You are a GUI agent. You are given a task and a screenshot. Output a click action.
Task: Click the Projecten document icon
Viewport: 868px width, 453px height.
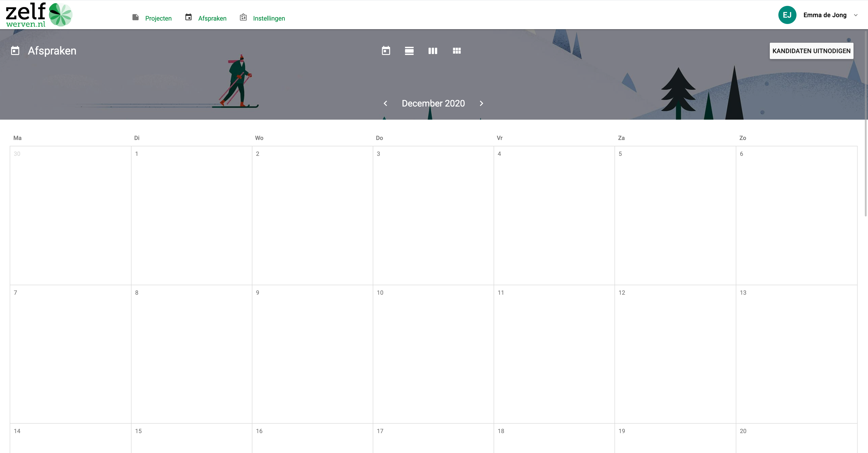(135, 17)
